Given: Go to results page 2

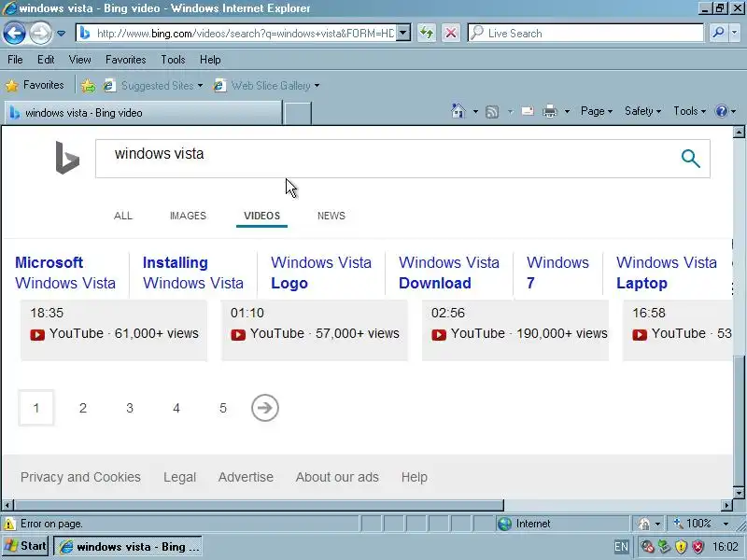Looking at the screenshot, I should (83, 408).
